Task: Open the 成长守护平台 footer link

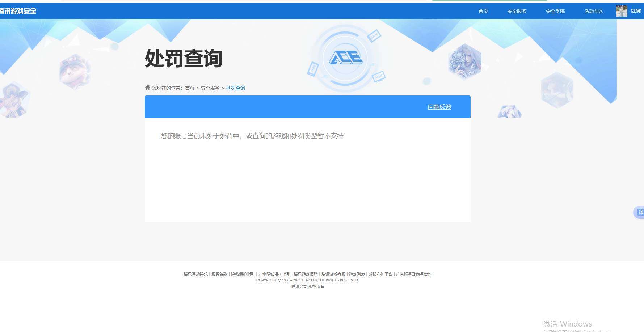Action: coord(379,274)
